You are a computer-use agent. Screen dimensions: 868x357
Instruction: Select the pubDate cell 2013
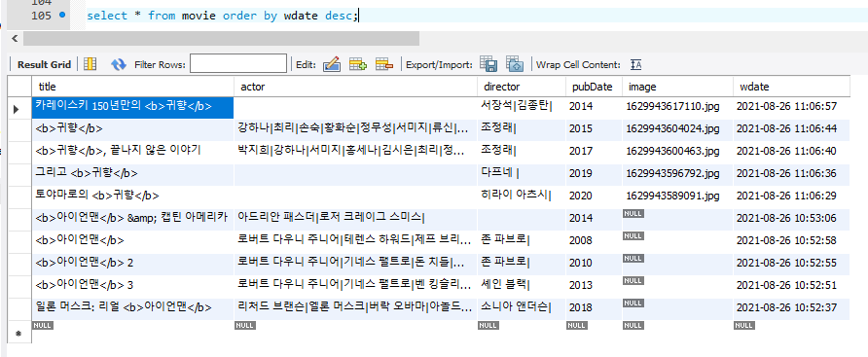click(594, 286)
